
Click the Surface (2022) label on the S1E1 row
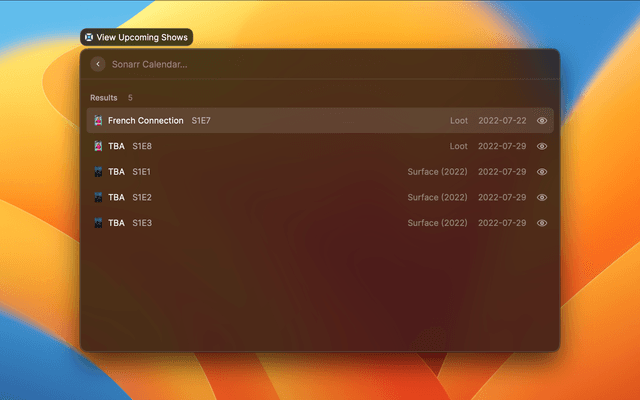(x=437, y=172)
